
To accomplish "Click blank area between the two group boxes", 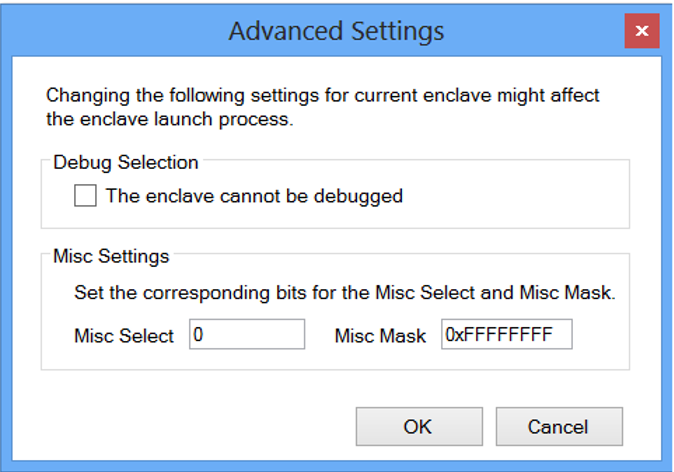I will click(336, 238).
